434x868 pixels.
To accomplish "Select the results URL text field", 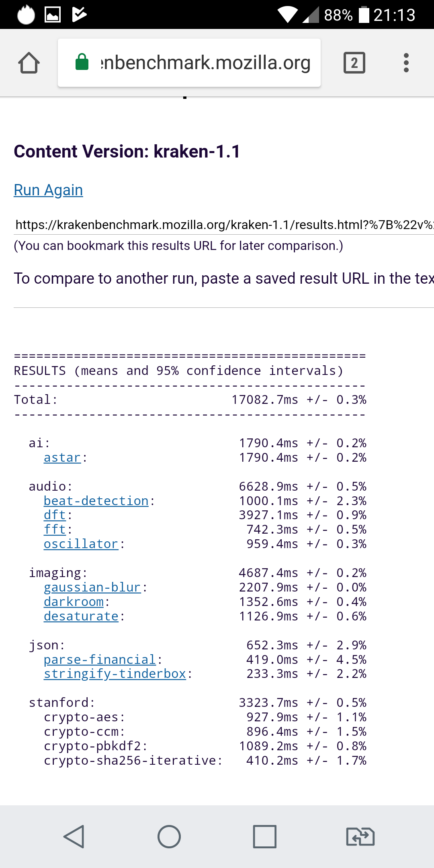I will click(223, 225).
